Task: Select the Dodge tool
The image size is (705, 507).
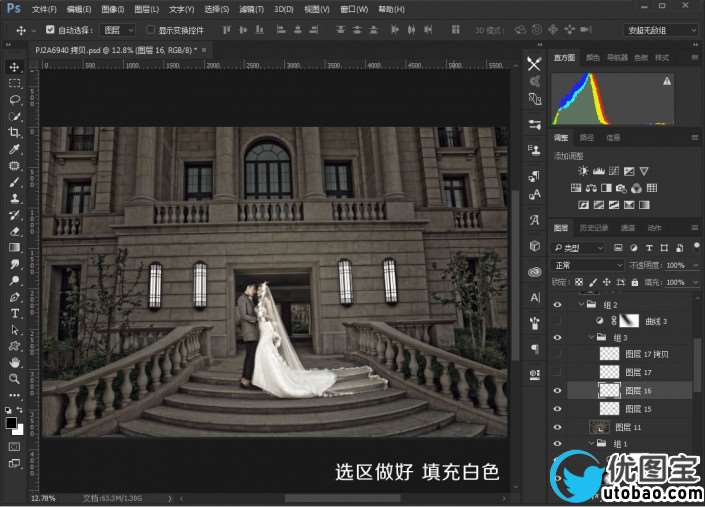Action: click(x=14, y=280)
